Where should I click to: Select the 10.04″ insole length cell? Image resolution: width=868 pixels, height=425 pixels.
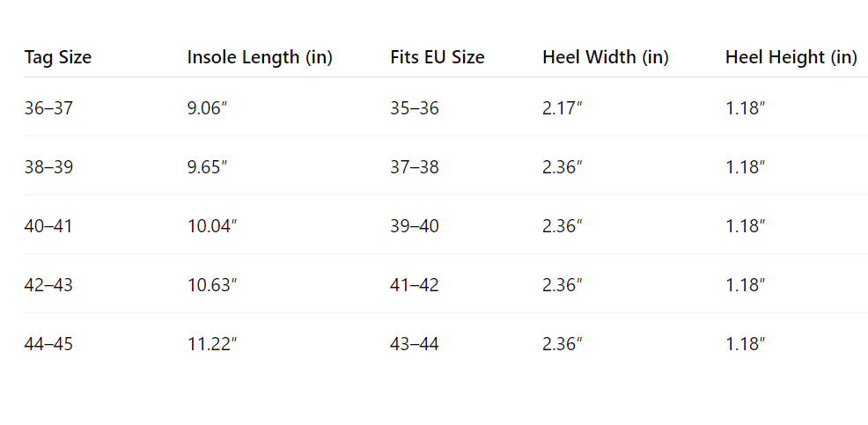[212, 226]
